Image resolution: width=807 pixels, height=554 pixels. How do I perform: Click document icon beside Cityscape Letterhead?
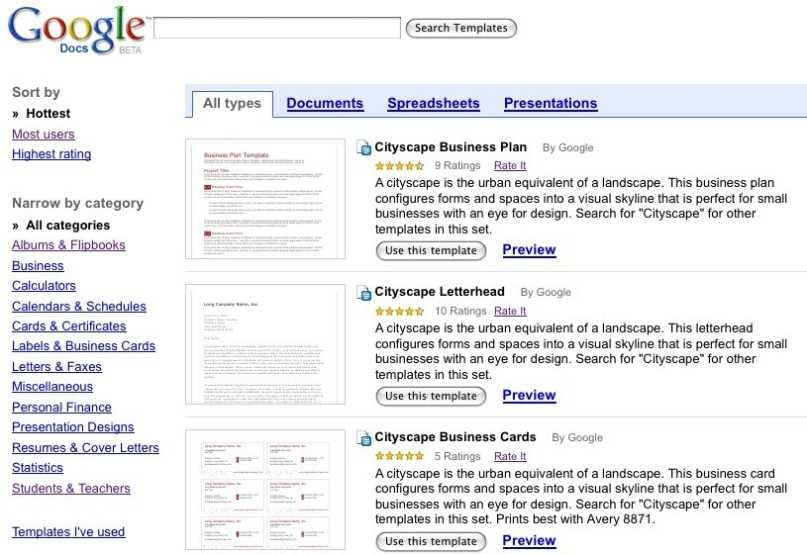tap(364, 292)
